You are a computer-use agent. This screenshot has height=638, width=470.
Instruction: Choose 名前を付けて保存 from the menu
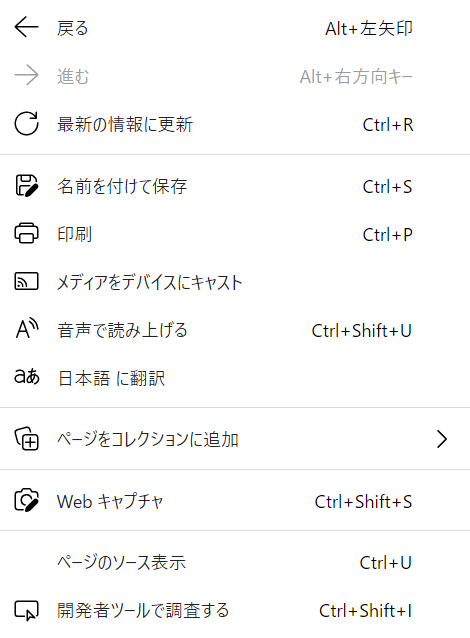235,186
